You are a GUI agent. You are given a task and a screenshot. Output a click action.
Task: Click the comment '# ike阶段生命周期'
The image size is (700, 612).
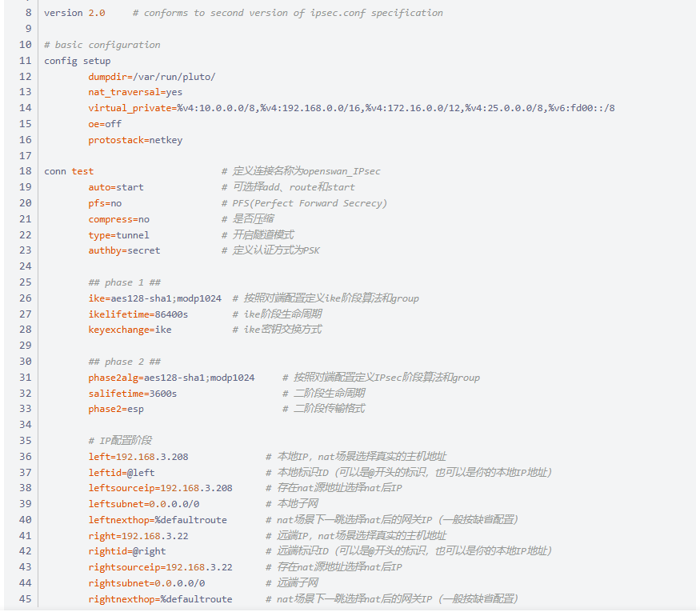pyautogui.click(x=278, y=314)
